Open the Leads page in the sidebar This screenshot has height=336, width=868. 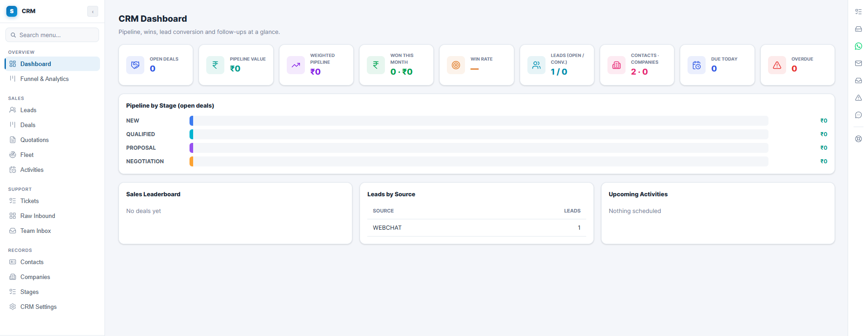tap(52, 110)
